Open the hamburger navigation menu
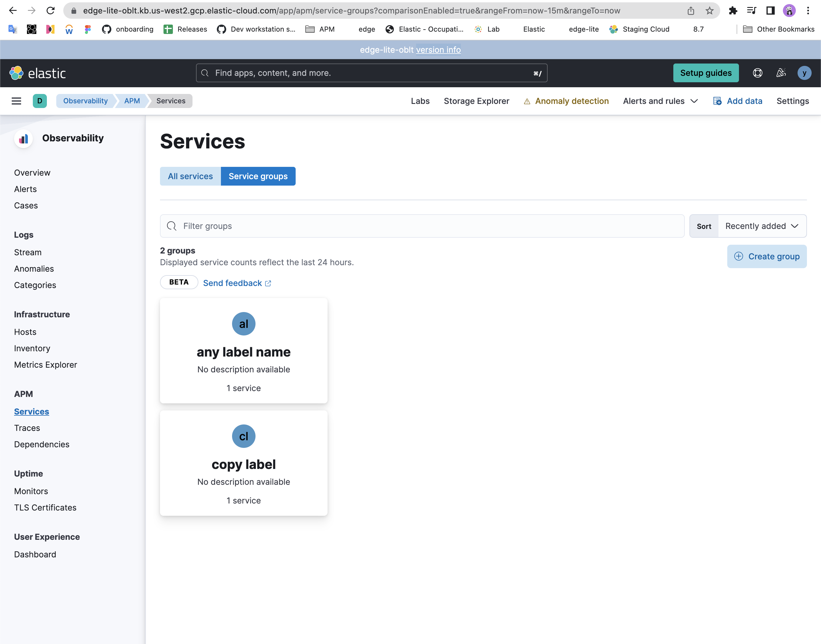Viewport: 821px width, 644px height. tap(16, 101)
